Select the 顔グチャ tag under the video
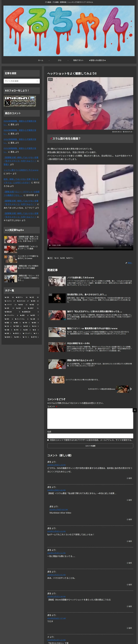This screenshot has height=644, width=138. point(70,258)
